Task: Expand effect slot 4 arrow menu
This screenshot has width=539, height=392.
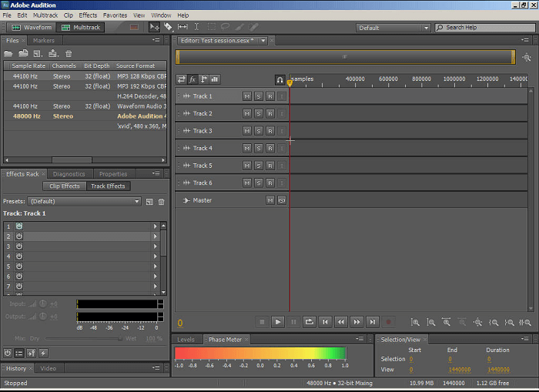Action: [x=155, y=256]
